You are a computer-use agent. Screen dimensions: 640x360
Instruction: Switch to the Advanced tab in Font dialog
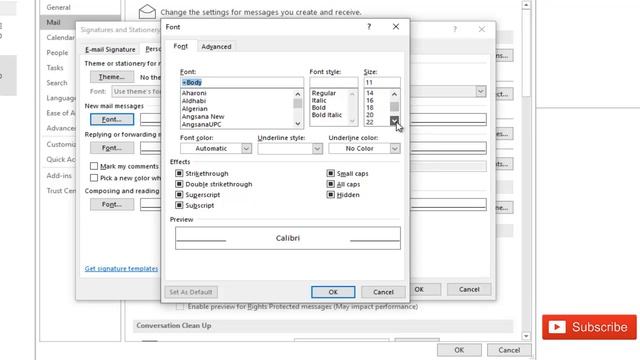[216, 47]
